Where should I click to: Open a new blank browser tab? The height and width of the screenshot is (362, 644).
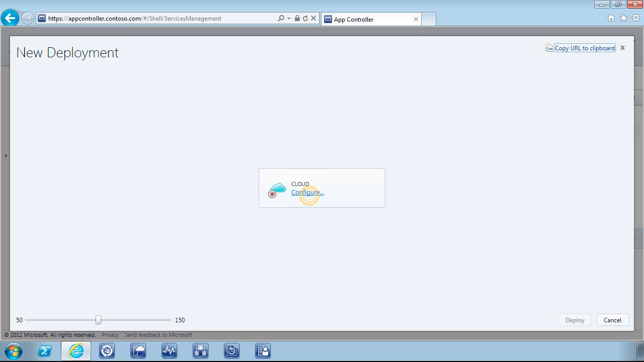tap(428, 19)
